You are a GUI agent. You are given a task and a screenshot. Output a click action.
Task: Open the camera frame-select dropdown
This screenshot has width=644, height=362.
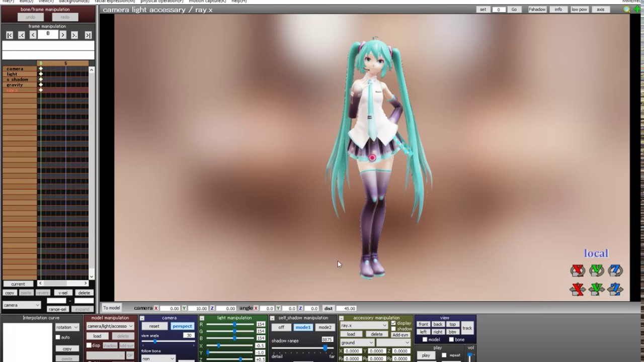tap(22, 305)
